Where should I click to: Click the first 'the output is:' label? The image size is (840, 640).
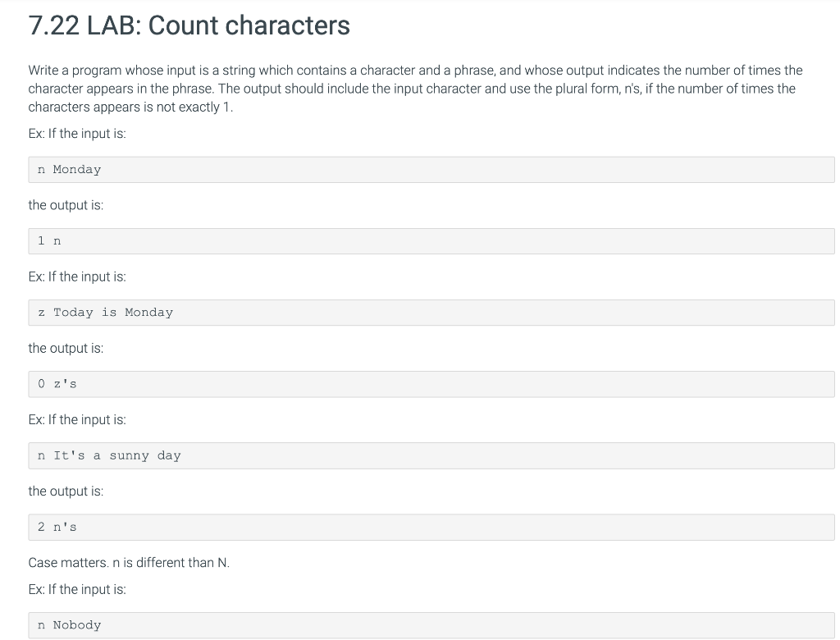[66, 205]
